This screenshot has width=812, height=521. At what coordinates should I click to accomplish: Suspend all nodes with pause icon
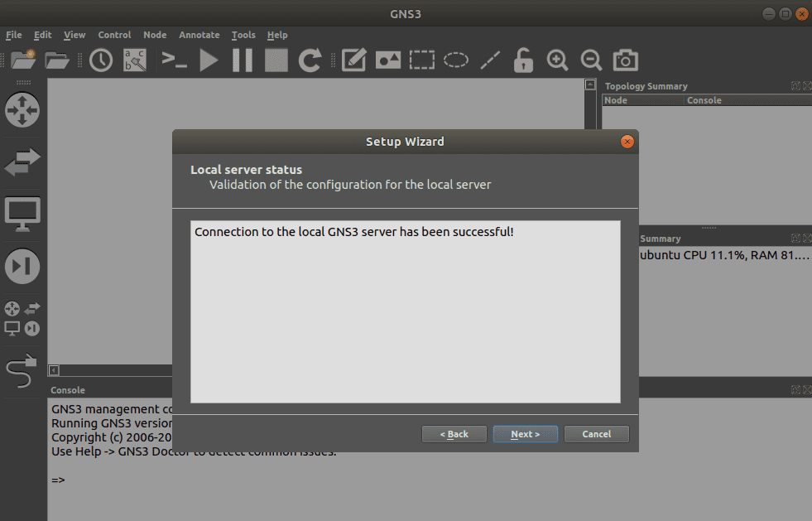(x=243, y=60)
